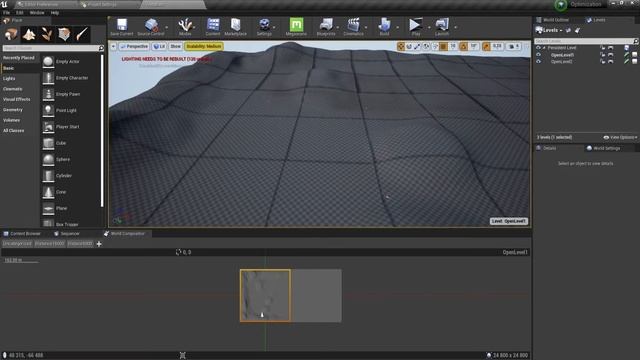640x360 pixels.
Task: Click the Place panel list scrollbar
Action: click(x=102, y=131)
